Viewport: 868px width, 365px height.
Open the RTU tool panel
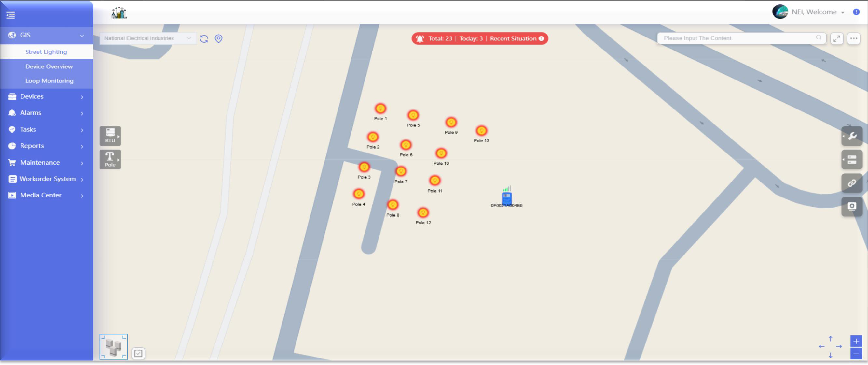coord(110,136)
